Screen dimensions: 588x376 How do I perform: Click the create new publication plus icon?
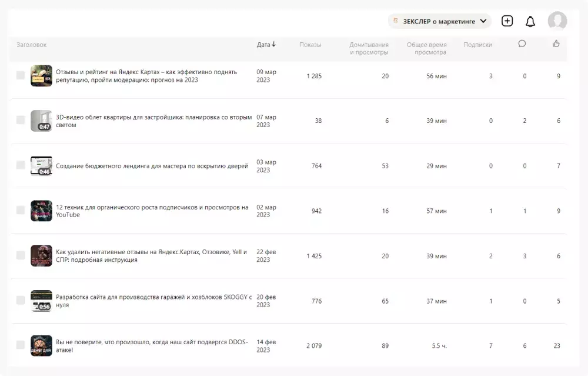[507, 21]
